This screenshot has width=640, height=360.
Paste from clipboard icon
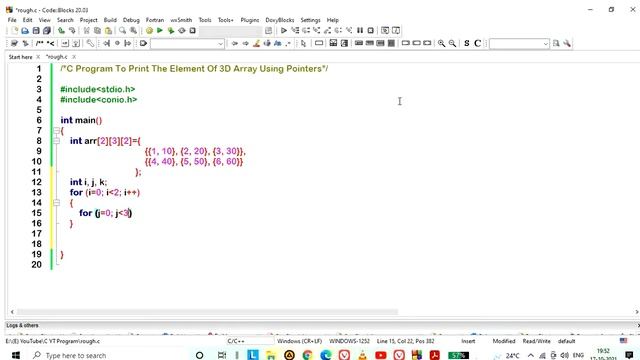tap(108, 31)
